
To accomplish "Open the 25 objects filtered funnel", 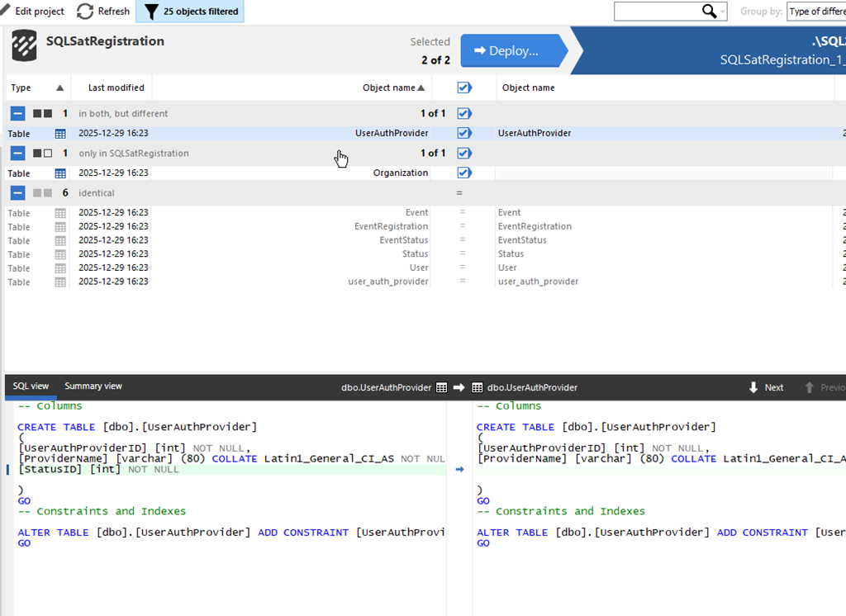I will click(151, 12).
